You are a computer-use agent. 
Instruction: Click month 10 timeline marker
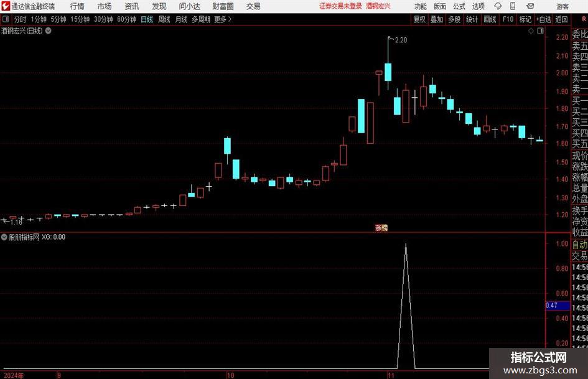click(x=231, y=375)
